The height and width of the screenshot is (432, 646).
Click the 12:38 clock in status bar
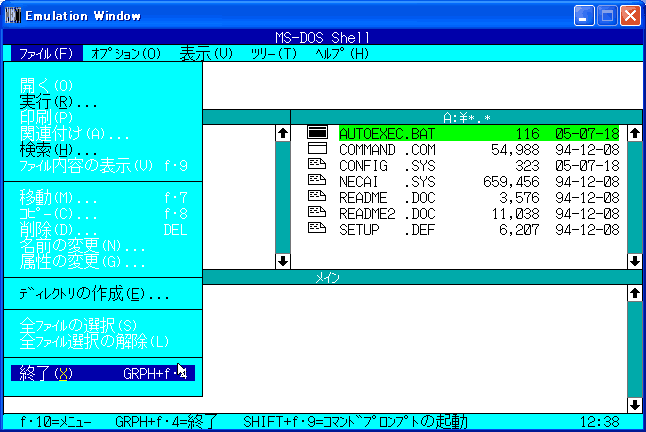pyautogui.click(x=599, y=422)
